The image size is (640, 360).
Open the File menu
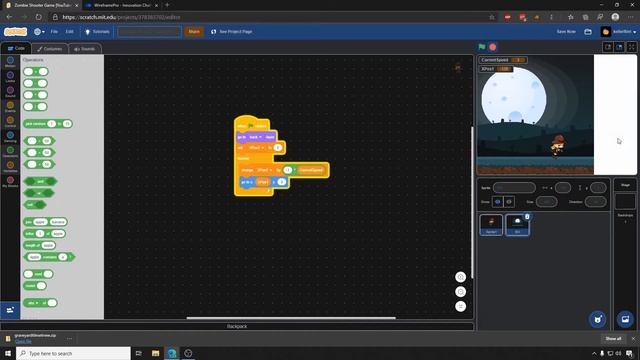click(54, 31)
